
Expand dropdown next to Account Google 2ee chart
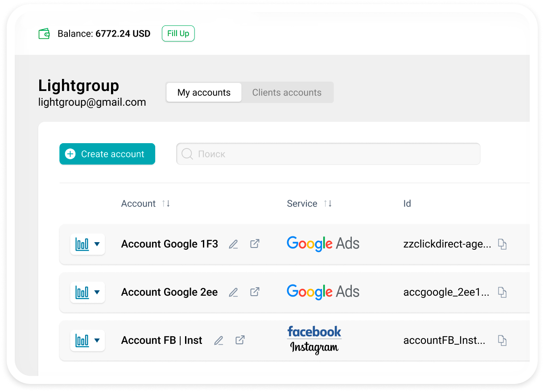[x=98, y=292]
